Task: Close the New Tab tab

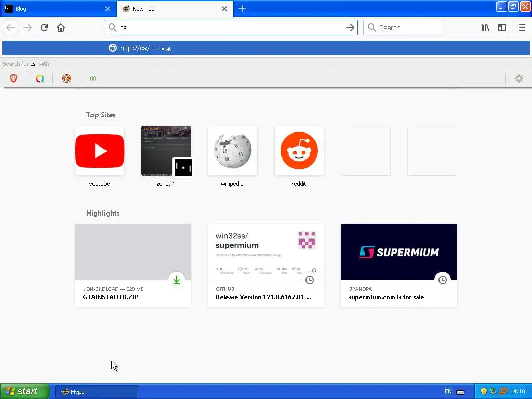Action: tap(224, 9)
